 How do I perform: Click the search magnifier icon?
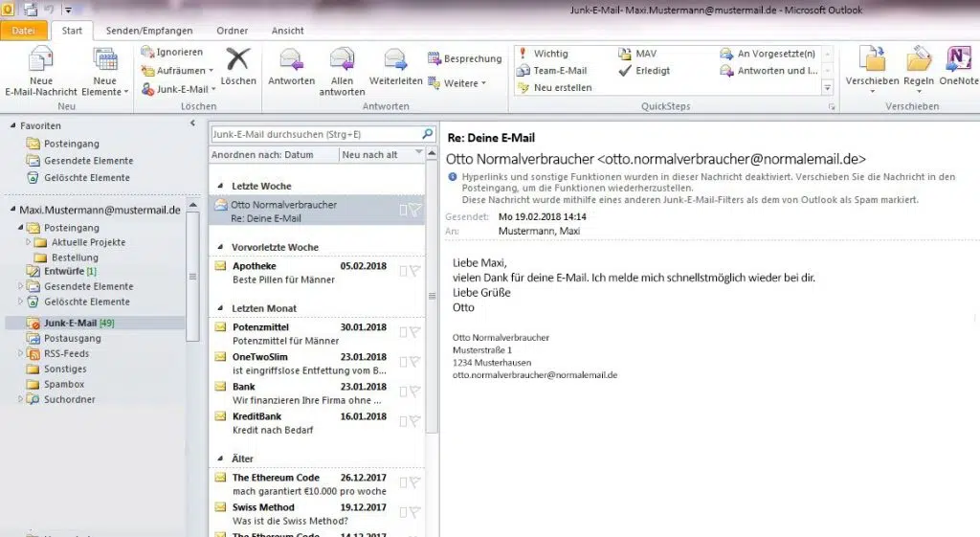428,134
